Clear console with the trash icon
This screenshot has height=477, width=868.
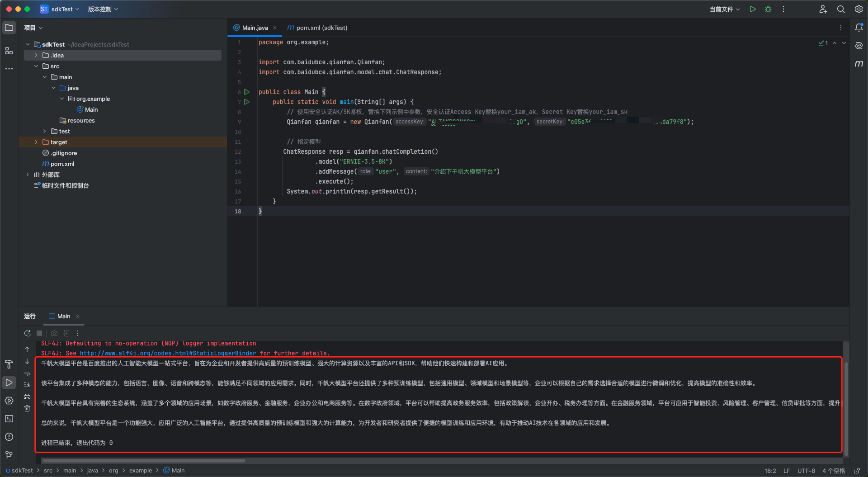27,408
